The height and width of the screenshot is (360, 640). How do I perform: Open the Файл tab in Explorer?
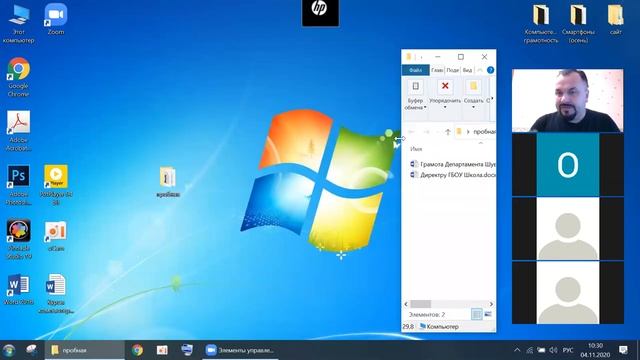point(416,70)
